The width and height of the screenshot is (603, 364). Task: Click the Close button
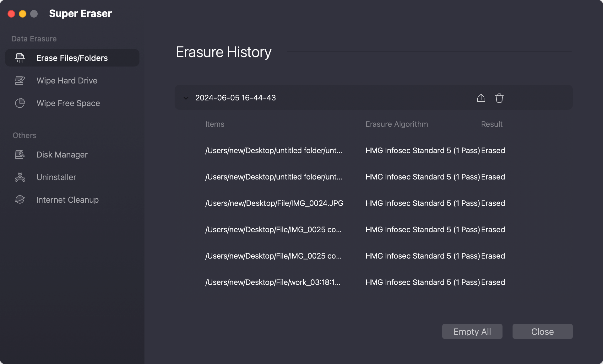click(x=542, y=331)
